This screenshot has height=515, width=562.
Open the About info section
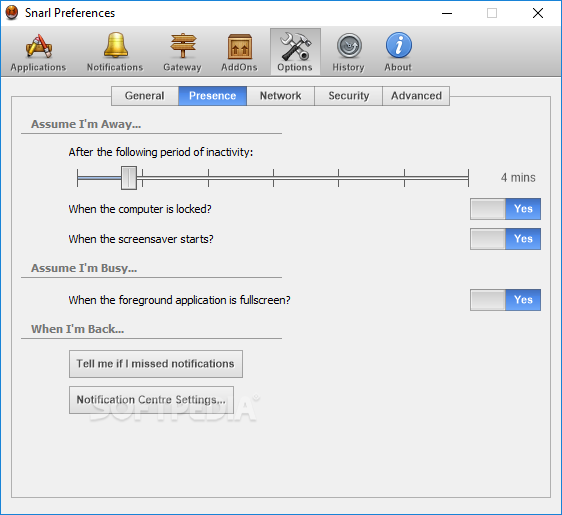coord(398,52)
